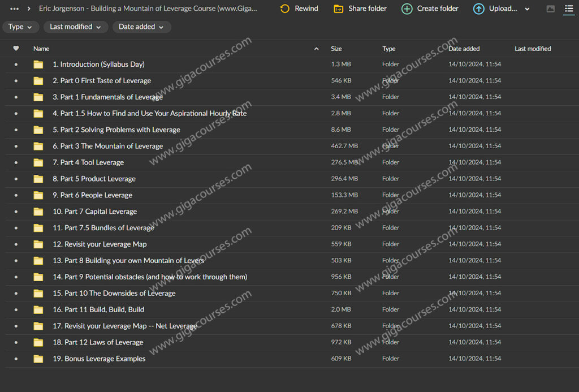Image resolution: width=579 pixels, height=392 pixels.
Task: Toggle favorite dot for Introduction (Syllabus Day)
Action: tap(16, 64)
